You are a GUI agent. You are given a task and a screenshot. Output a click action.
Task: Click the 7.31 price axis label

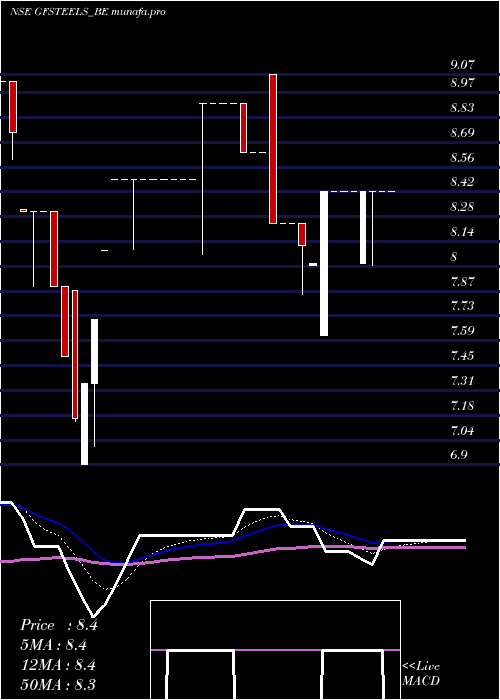462,381
